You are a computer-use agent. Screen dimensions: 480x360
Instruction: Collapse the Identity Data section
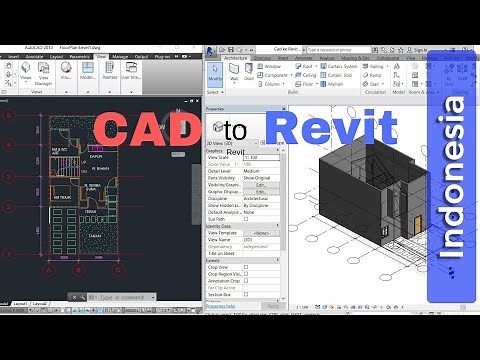coord(277,226)
